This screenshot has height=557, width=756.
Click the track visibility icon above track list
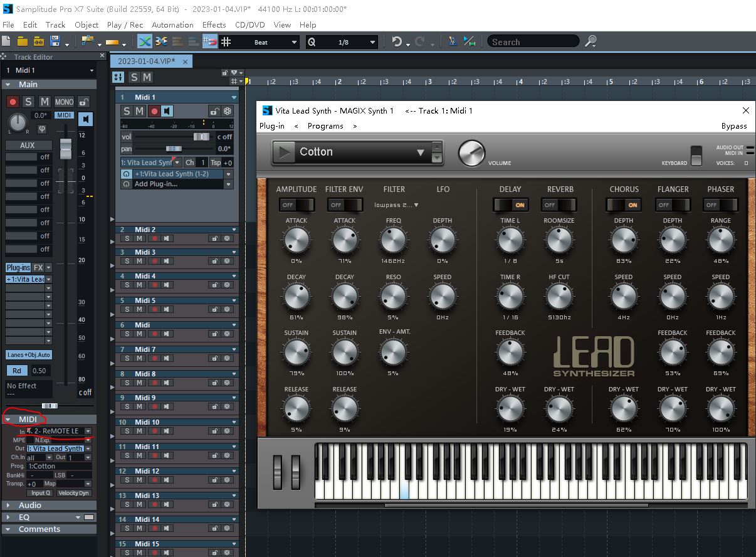tap(118, 77)
